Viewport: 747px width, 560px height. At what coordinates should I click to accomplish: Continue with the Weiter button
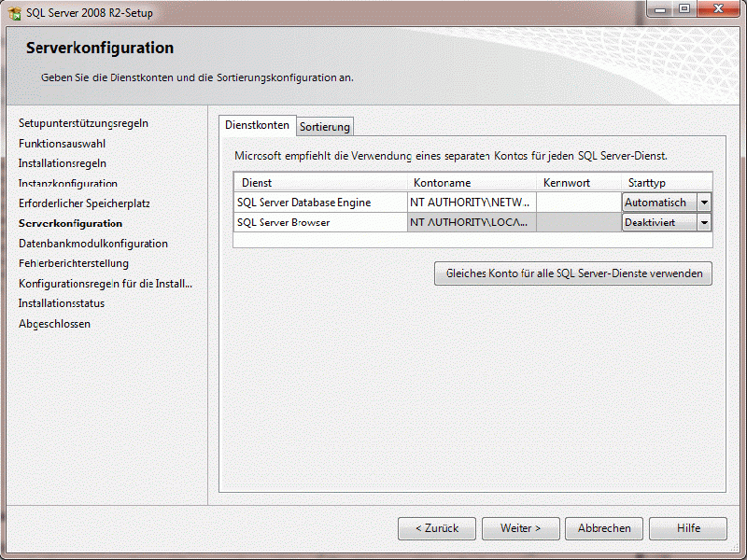point(521,528)
